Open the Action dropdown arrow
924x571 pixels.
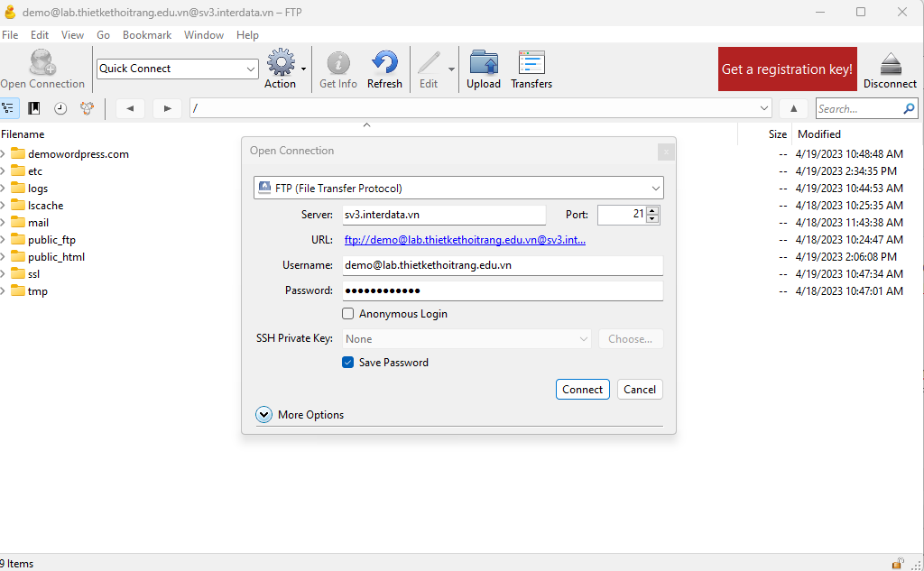(303, 69)
